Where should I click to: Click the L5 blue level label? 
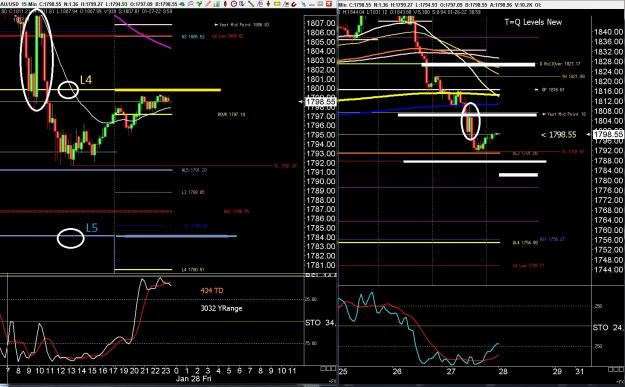[92, 228]
